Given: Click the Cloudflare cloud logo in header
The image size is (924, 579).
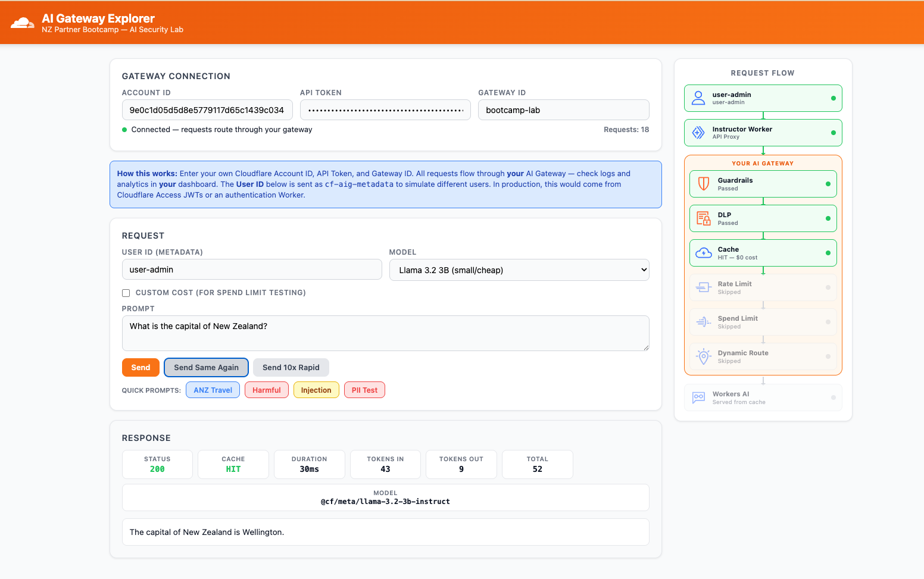Looking at the screenshot, I should [x=23, y=23].
